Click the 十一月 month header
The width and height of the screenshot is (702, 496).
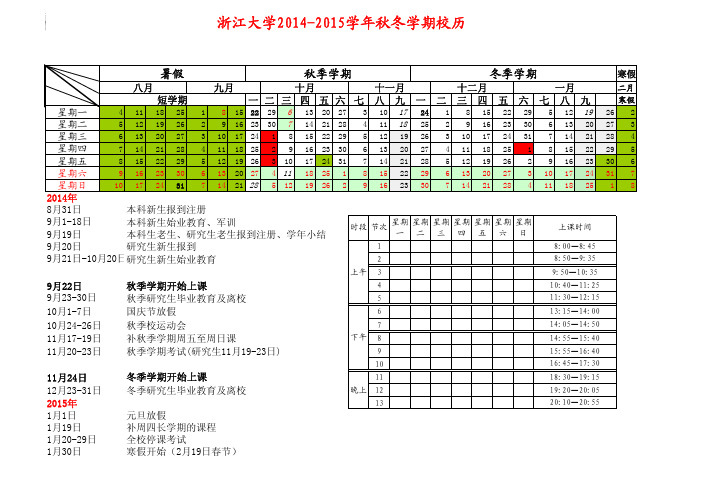pyautogui.click(x=390, y=88)
